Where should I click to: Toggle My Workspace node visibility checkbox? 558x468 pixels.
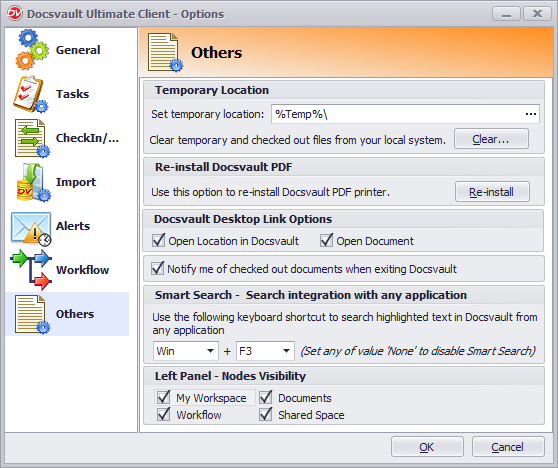click(163, 397)
